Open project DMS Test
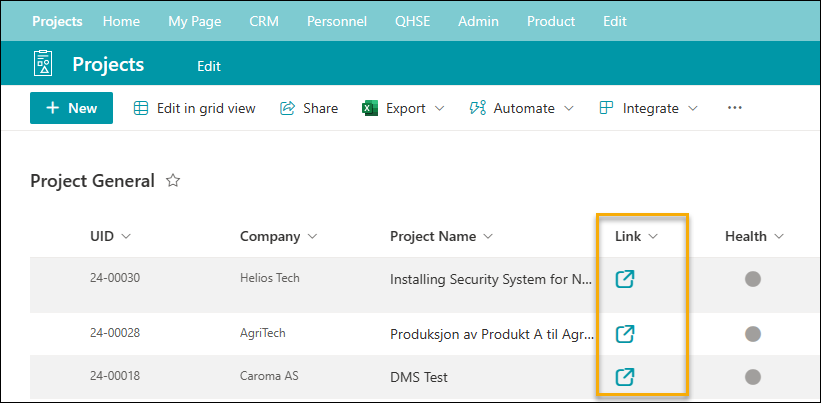The image size is (821, 403). (419, 377)
